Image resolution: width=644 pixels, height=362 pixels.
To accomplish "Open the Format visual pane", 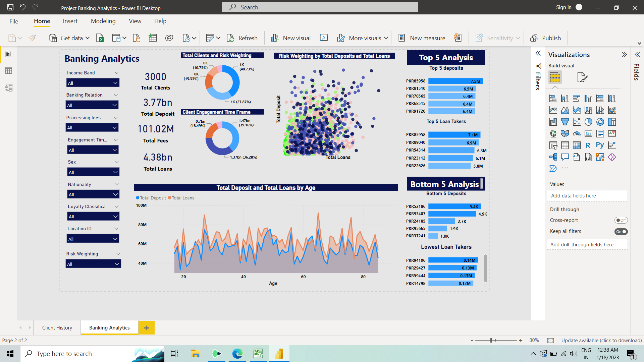I will (582, 77).
